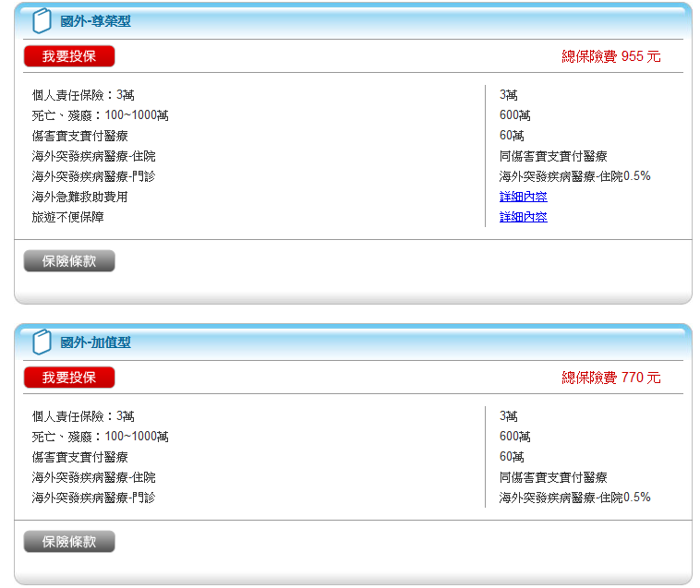Click the 60萬 value in the 加值型 plan

coord(512,457)
